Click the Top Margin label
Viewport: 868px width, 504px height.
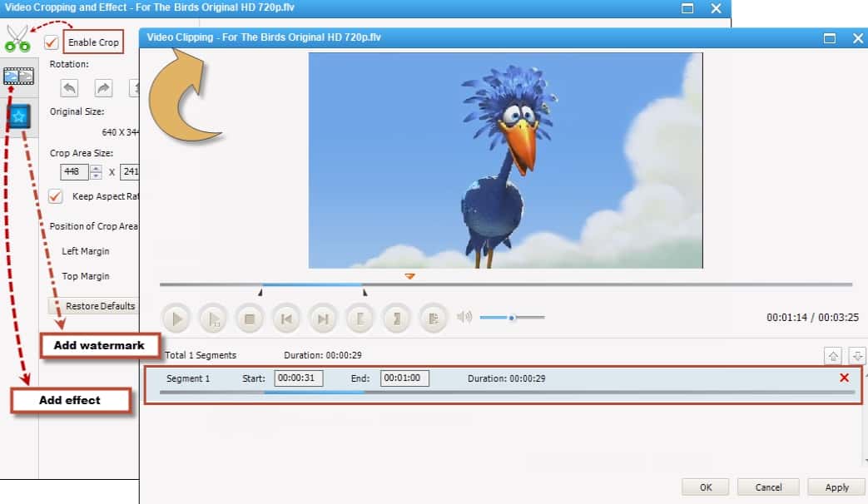coord(85,276)
